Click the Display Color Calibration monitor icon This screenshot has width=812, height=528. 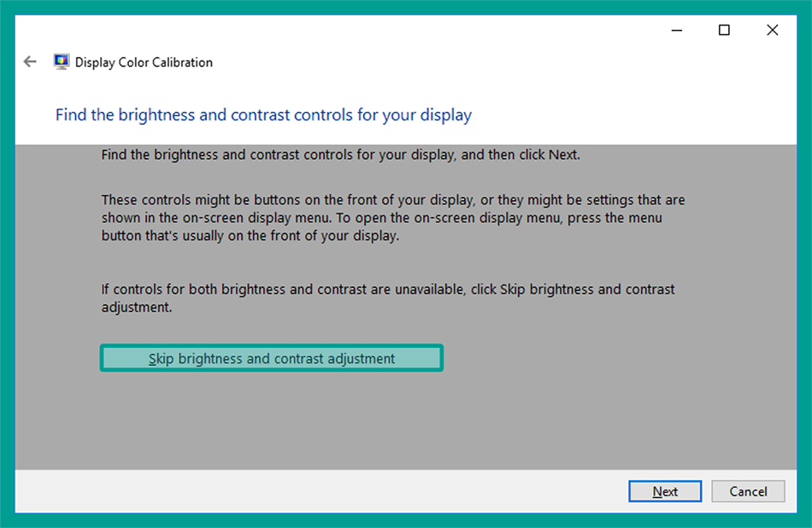point(61,62)
